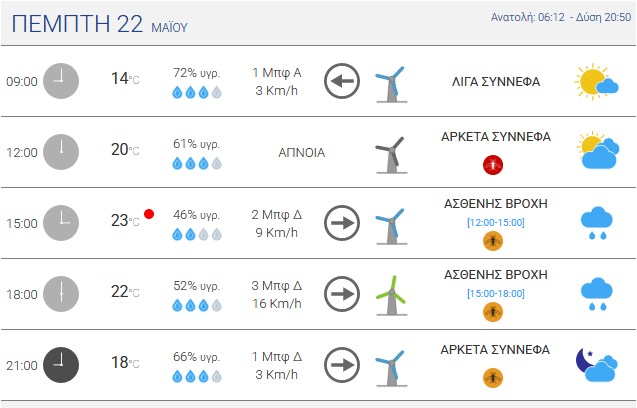Click the [15:00-18:00] rain time link
The height and width of the screenshot is (408, 637).
(x=496, y=293)
